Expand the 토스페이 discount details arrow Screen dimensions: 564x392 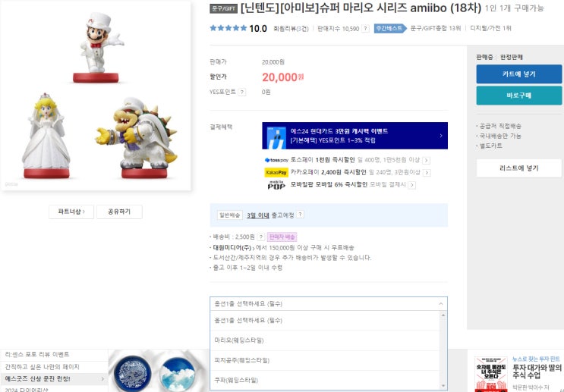pyautogui.click(x=427, y=160)
